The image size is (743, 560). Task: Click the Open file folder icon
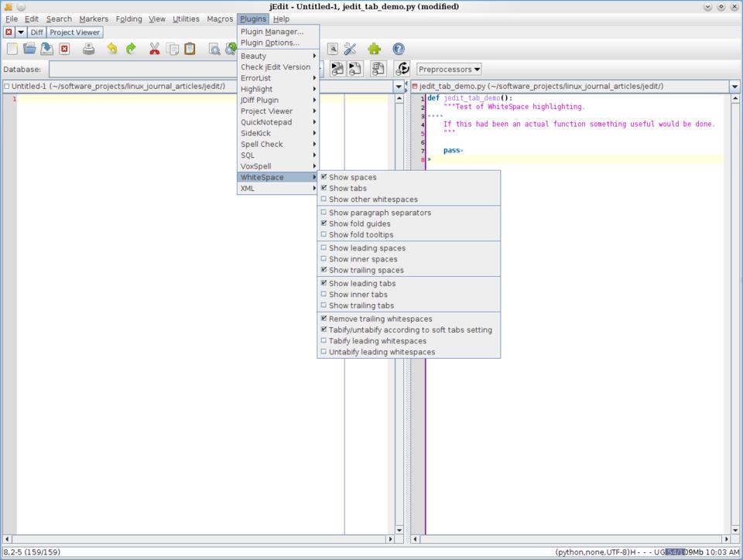[29, 49]
